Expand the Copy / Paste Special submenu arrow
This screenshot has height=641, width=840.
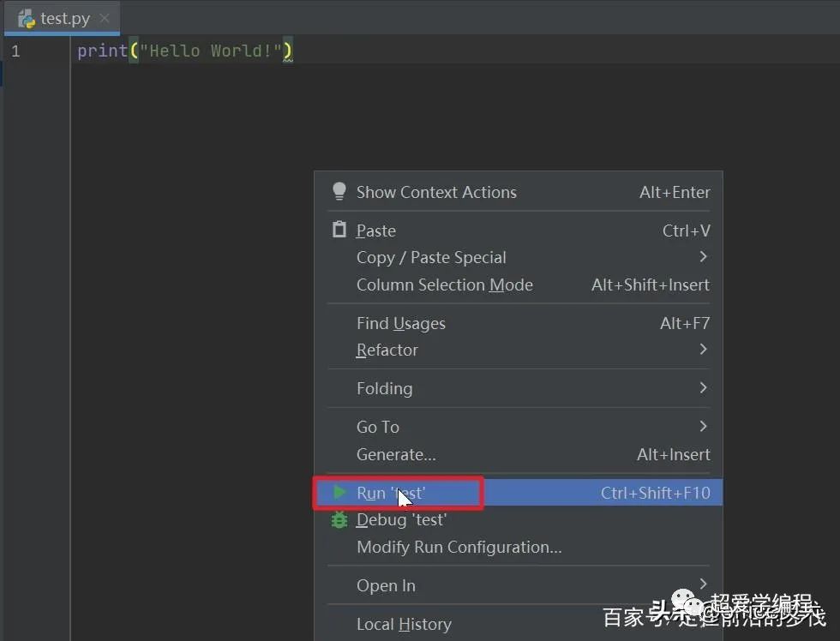pyautogui.click(x=704, y=257)
